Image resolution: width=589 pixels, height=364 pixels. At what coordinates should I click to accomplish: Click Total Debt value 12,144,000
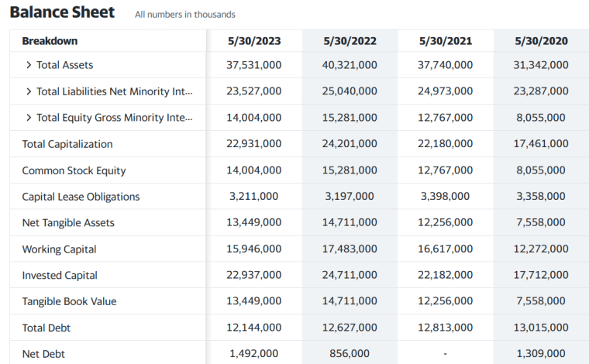(254, 328)
